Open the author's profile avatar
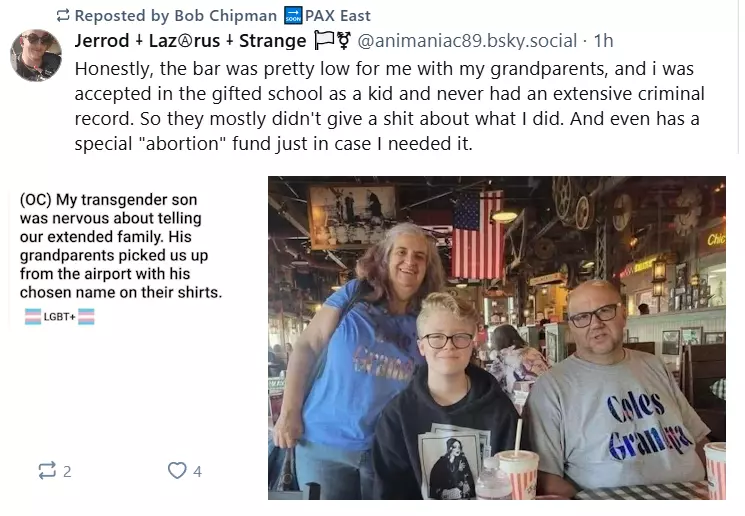The image size is (745, 516). pos(36,55)
